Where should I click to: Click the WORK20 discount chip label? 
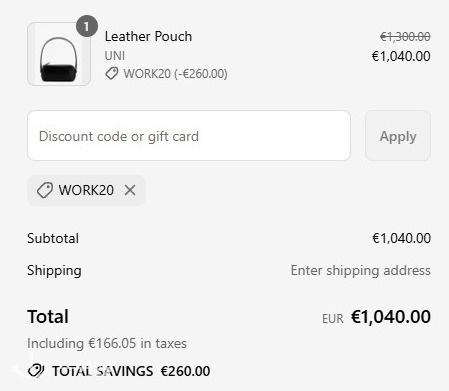point(86,190)
